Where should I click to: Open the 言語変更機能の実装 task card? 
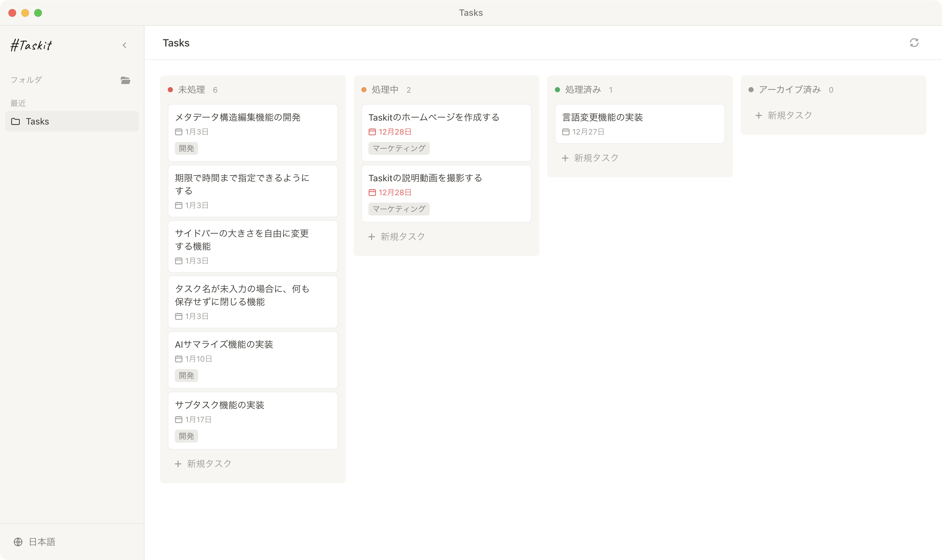click(640, 124)
